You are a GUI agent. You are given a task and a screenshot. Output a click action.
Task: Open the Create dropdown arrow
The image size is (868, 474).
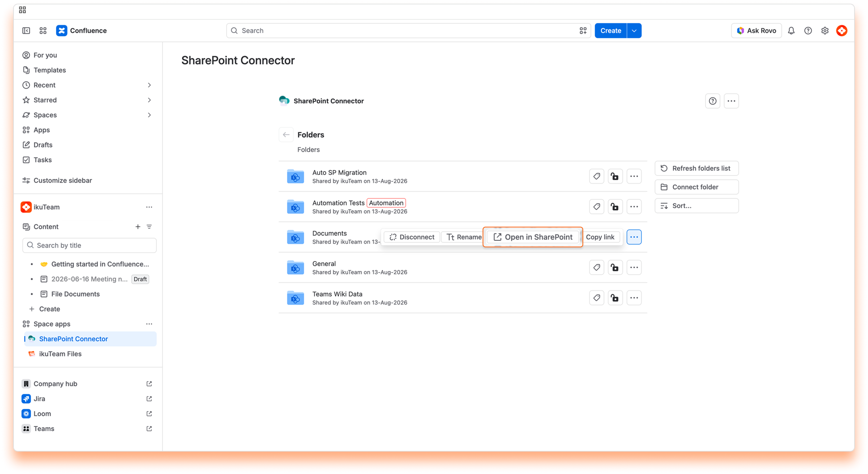click(634, 31)
